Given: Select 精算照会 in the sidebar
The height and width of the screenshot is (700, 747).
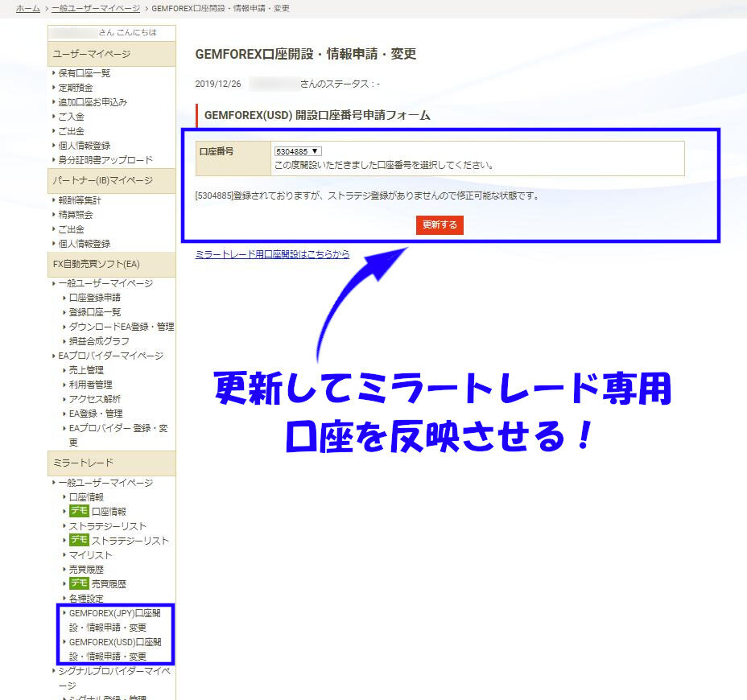Looking at the screenshot, I should pyautogui.click(x=76, y=215).
